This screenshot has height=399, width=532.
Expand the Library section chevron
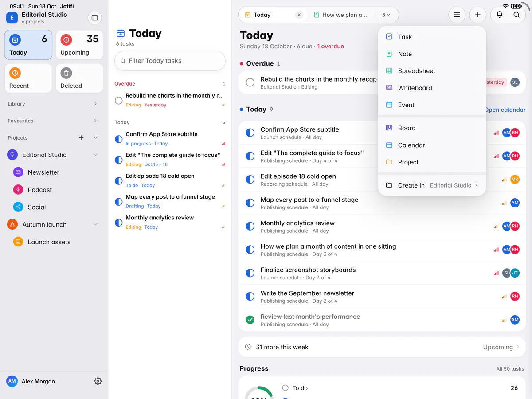pyautogui.click(x=95, y=104)
